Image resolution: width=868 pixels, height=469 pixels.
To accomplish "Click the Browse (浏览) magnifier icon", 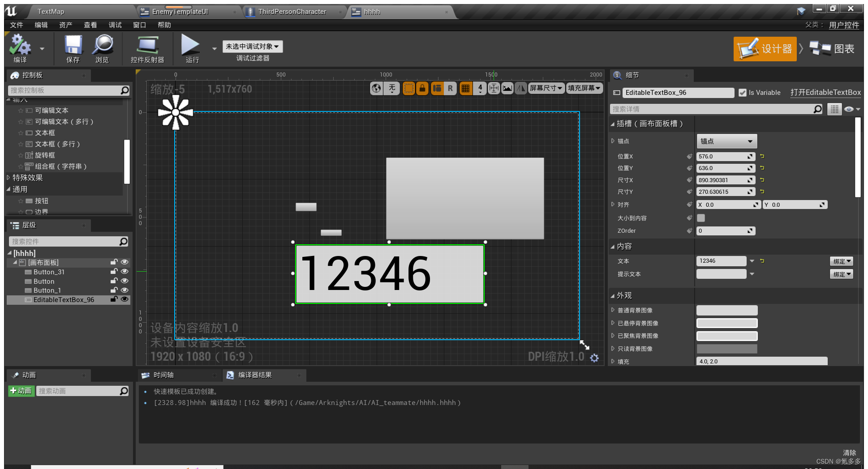I will pyautogui.click(x=103, y=45).
